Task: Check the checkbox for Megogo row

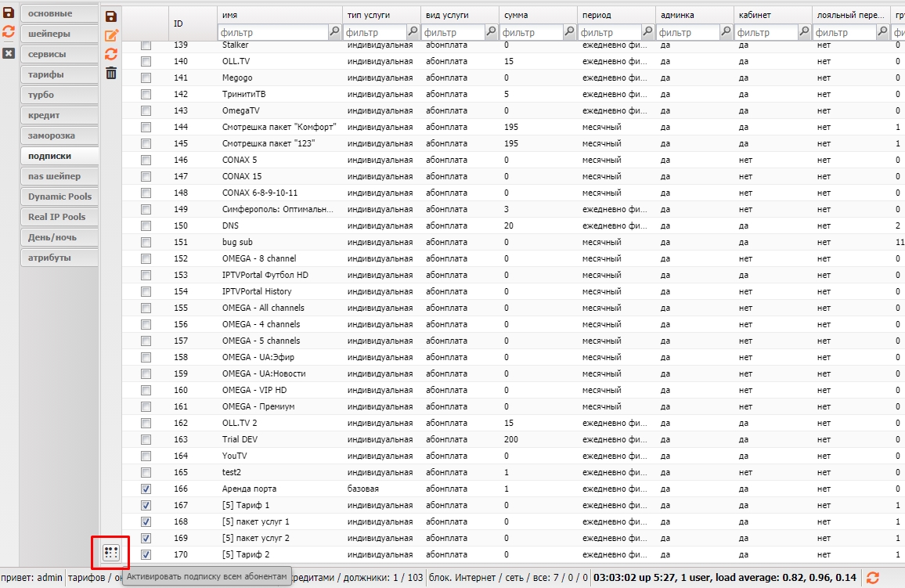Action: click(146, 78)
